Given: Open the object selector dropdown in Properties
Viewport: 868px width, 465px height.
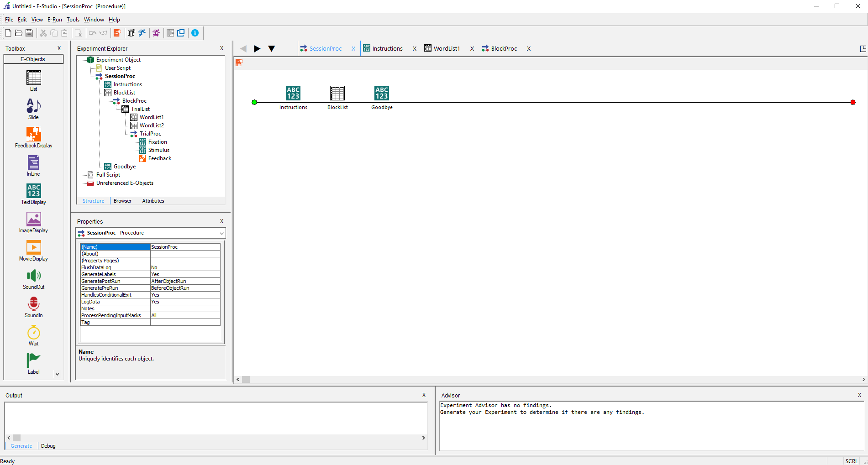Looking at the screenshot, I should click(221, 233).
